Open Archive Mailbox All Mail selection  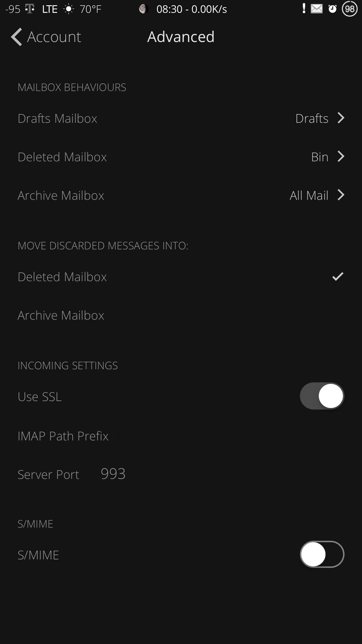(x=181, y=195)
